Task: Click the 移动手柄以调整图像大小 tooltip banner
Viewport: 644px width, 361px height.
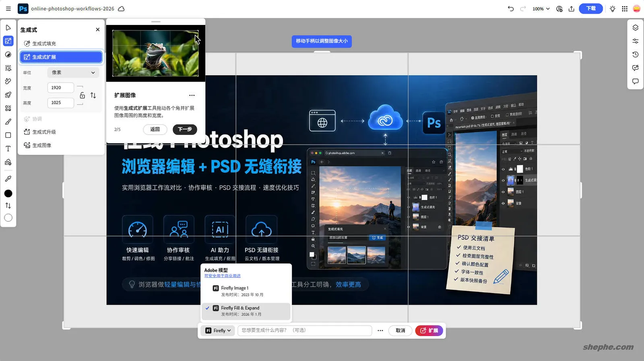Action: point(322,41)
